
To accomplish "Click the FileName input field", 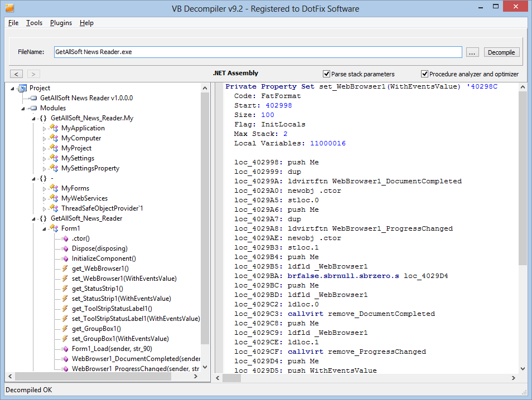I will click(x=258, y=52).
